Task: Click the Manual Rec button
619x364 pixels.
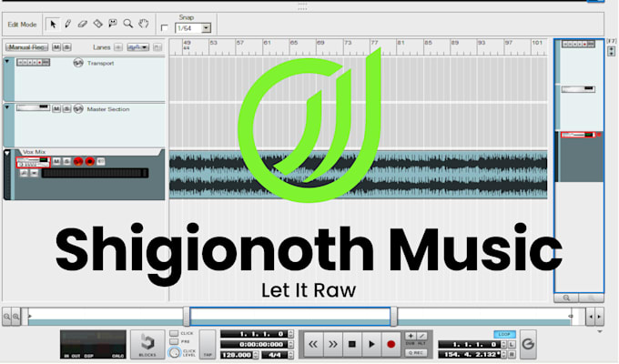Action: 26,47
